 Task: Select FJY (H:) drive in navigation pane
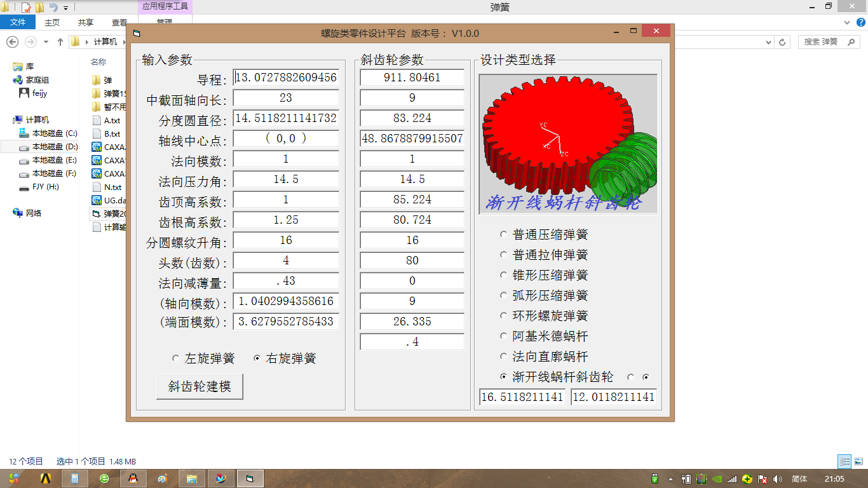pyautogui.click(x=39, y=187)
